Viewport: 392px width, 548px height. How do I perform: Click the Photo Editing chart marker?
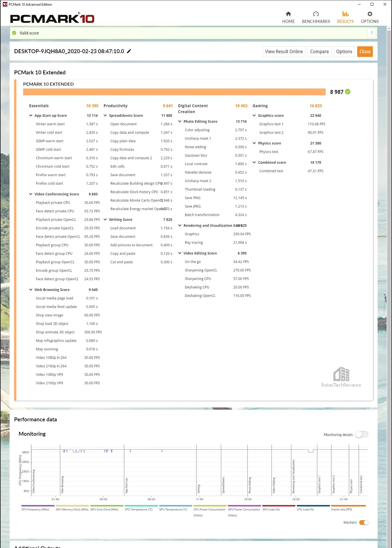click(250, 485)
